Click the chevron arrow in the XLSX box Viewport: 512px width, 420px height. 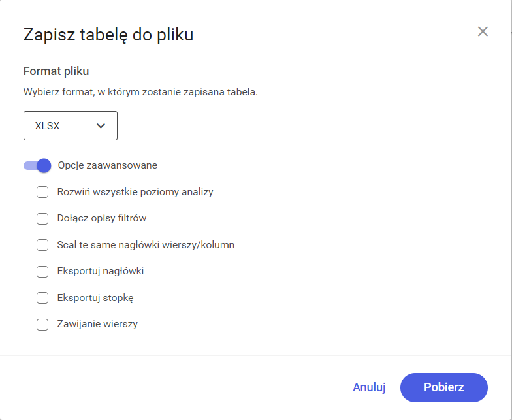(101, 125)
